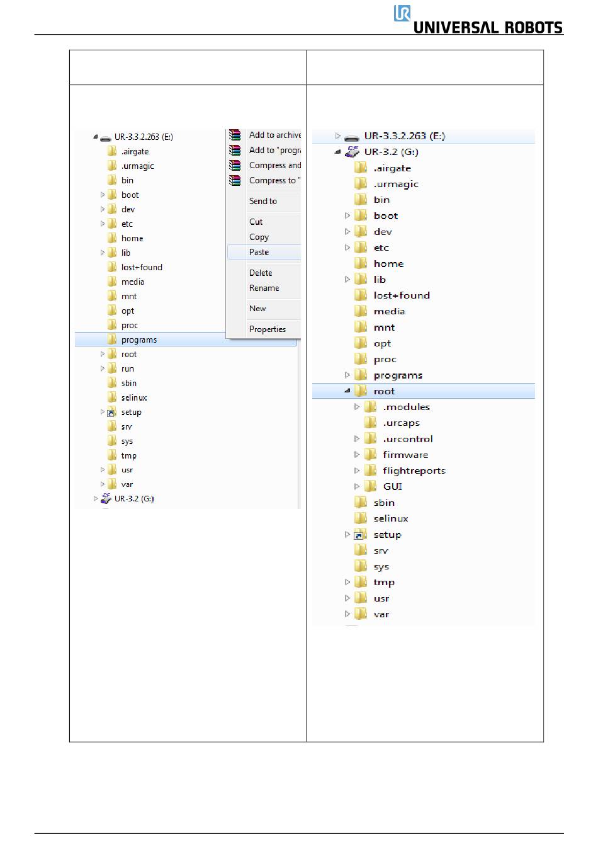598x868 pixels.
Task: Click the drive icon of the expanded UR-3.3.2.263 (E:)
Action: tap(106, 137)
